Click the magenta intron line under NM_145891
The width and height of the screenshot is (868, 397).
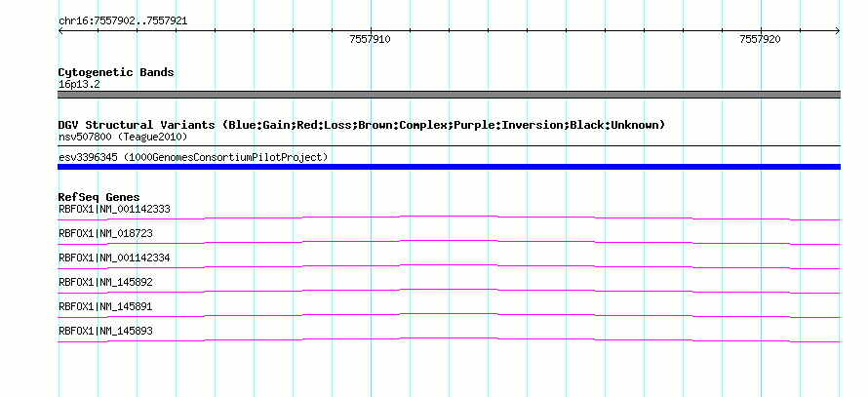tap(449, 315)
